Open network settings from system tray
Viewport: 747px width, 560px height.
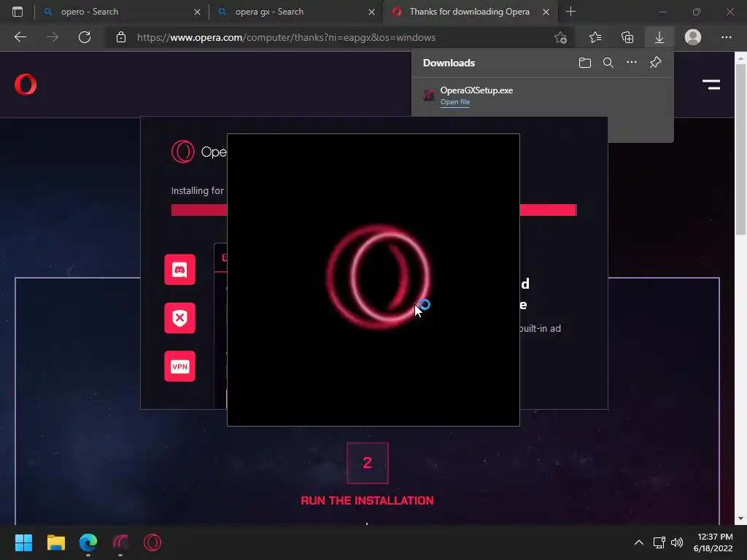pos(659,542)
